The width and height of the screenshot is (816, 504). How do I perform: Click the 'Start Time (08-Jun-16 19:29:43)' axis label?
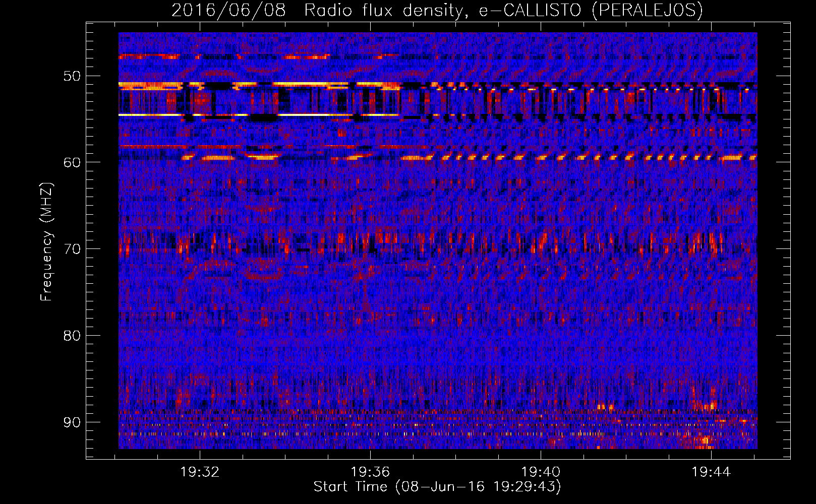pyautogui.click(x=437, y=487)
